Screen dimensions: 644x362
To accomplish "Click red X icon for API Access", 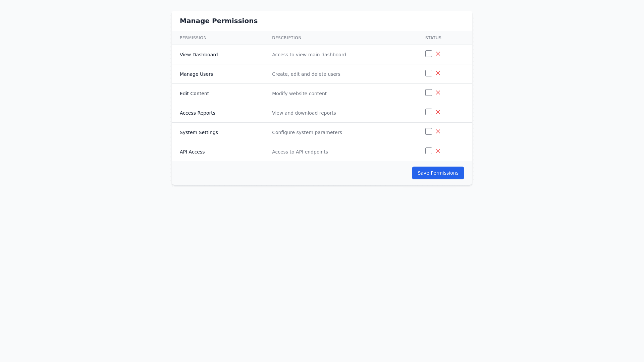I will [x=438, y=151].
